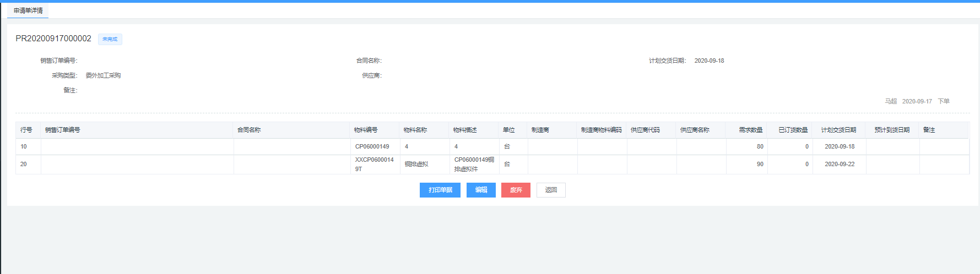Image resolution: width=980 pixels, height=274 pixels.
Task: Select table row with line number 10
Action: 24,146
